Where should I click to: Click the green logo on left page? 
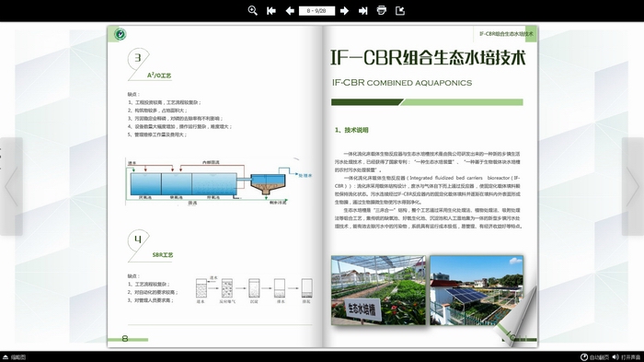coord(120,34)
